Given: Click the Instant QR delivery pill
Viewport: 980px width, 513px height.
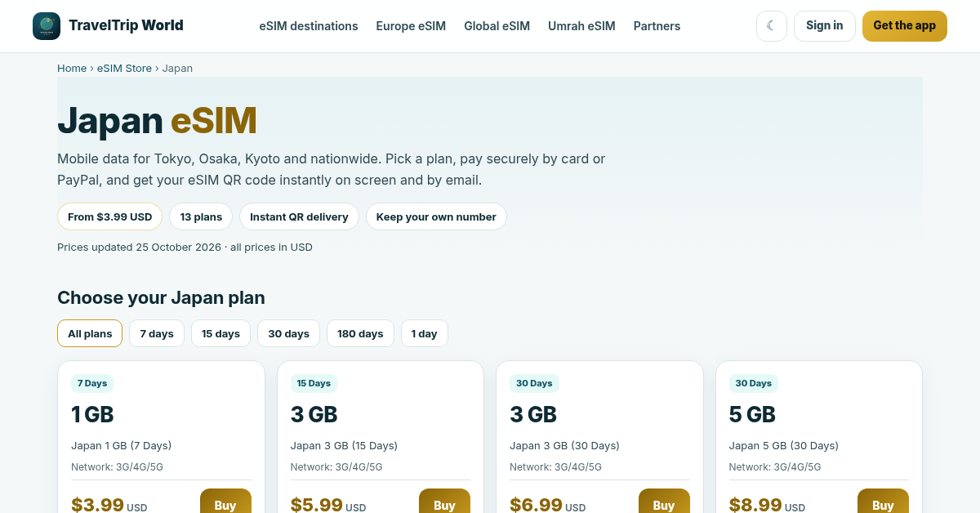Looking at the screenshot, I should click(x=299, y=216).
